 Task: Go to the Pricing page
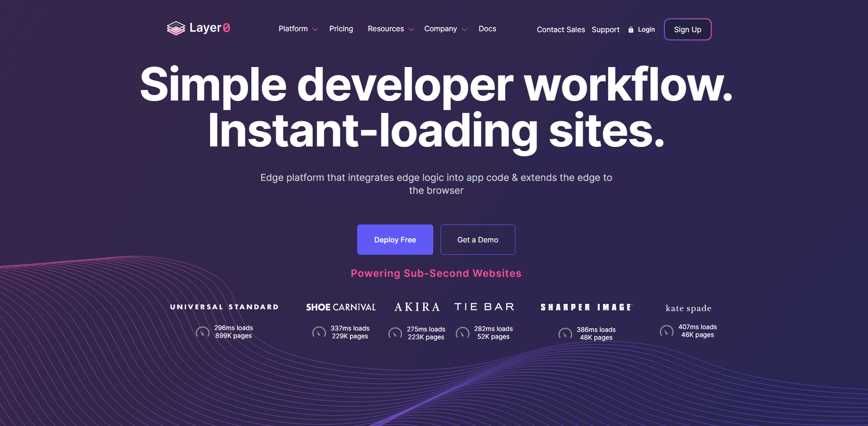point(341,29)
